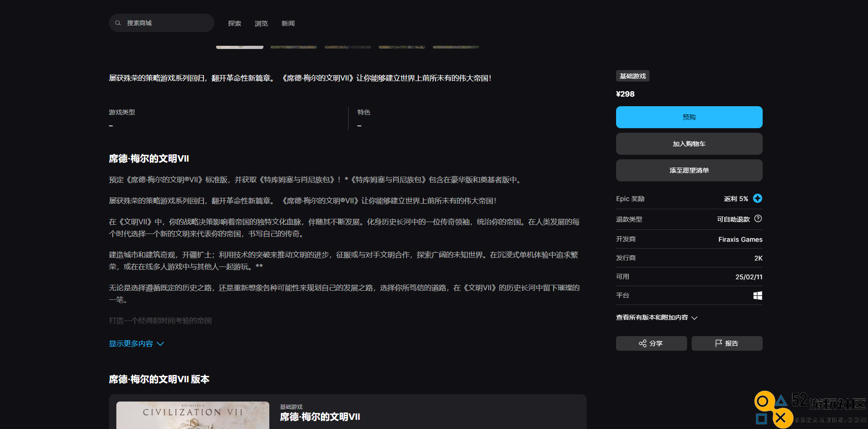Click the Civilization VII edition thumbnail
This screenshot has height=429, width=868.
193,415
